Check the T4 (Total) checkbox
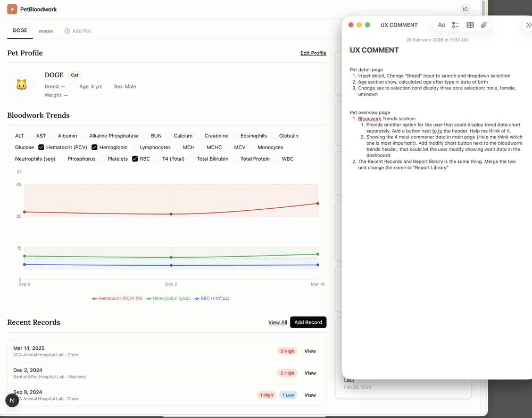 157,159
